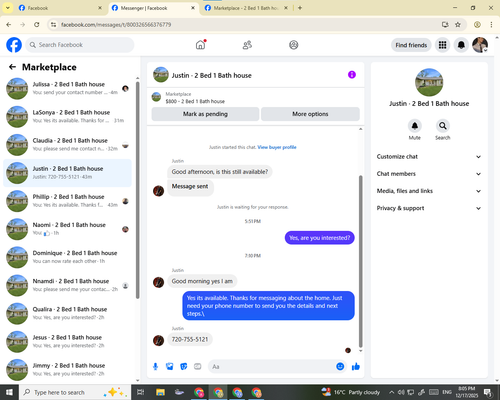The image size is (500, 400).
Task: Open the Friends icon in top navigation
Action: point(247,45)
